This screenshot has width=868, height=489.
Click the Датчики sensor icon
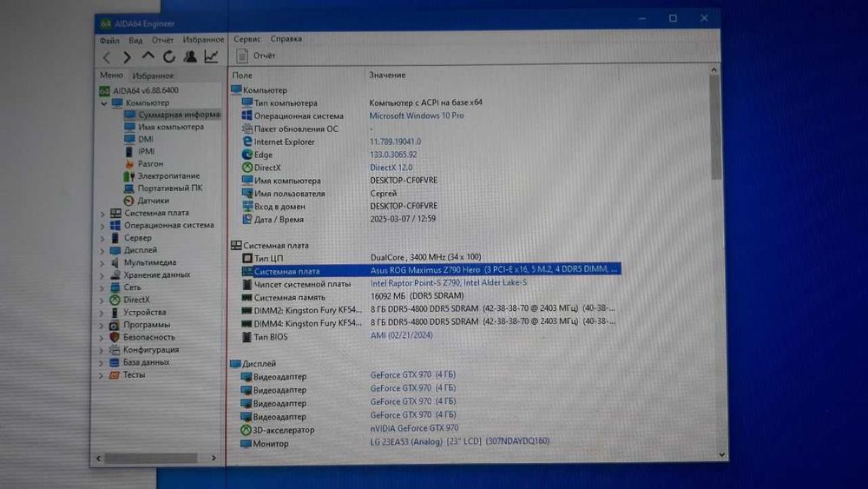(x=129, y=201)
